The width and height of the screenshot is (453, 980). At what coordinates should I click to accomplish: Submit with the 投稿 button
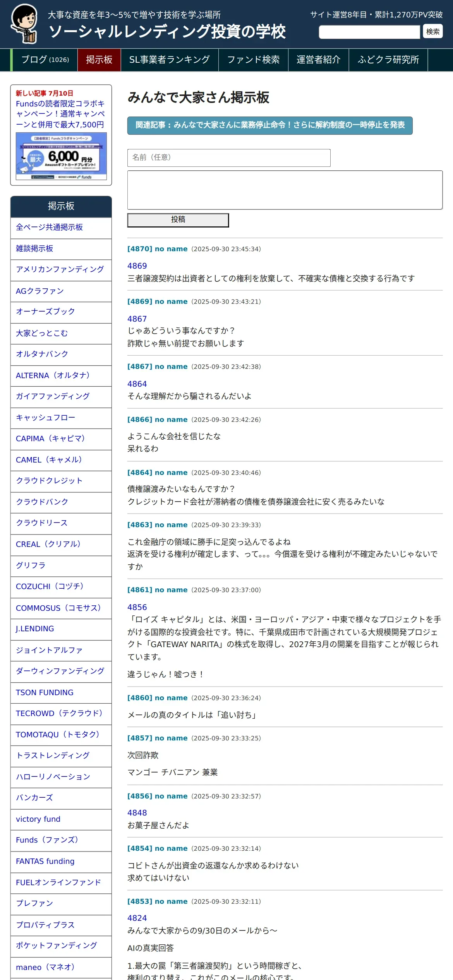[178, 220]
